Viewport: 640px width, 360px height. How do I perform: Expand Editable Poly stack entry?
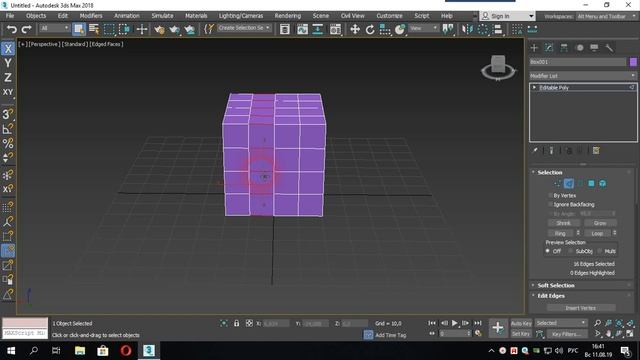click(x=534, y=87)
